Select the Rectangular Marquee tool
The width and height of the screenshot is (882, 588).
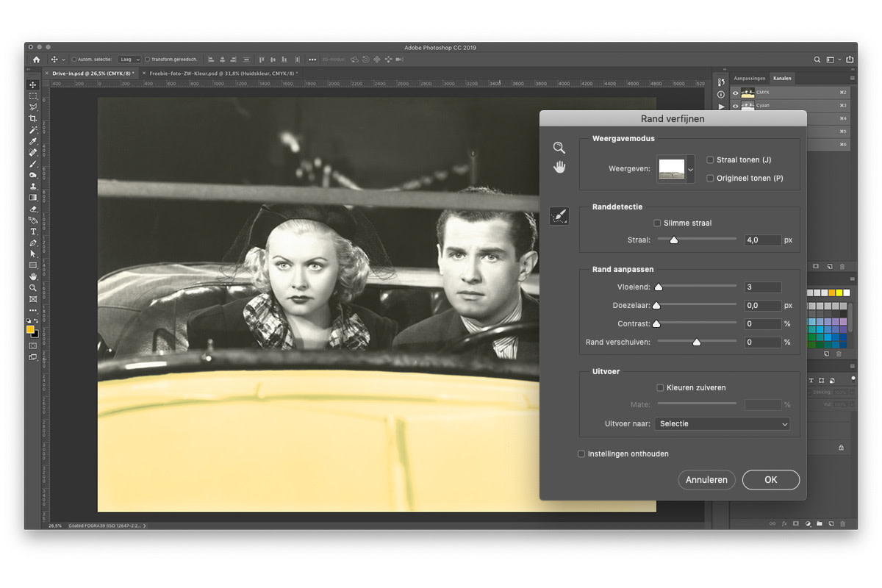click(x=33, y=96)
